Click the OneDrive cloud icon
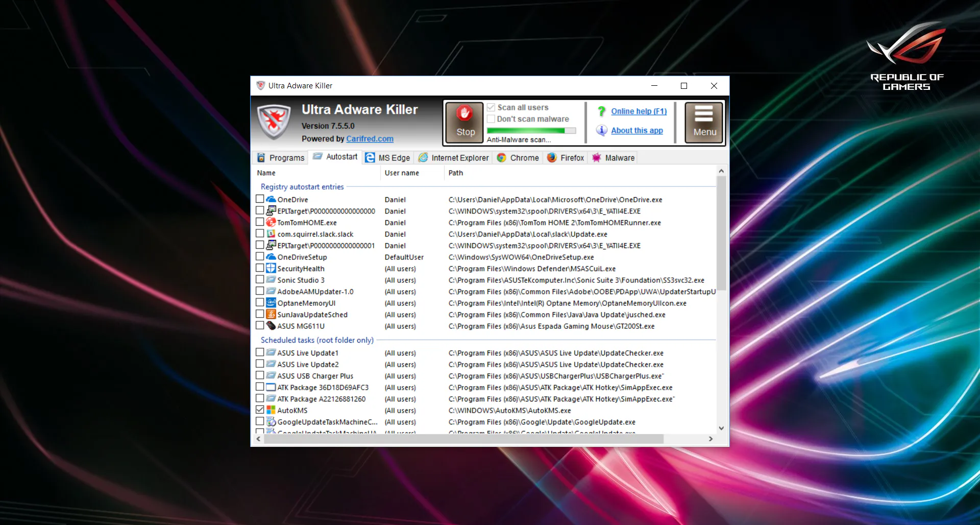980x525 pixels. pos(271,199)
